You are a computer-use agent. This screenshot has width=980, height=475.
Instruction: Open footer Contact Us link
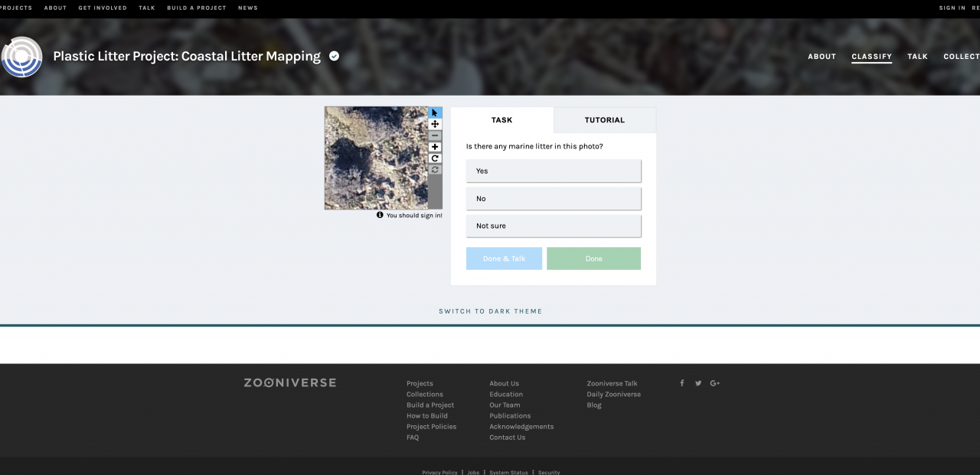[x=508, y=437]
